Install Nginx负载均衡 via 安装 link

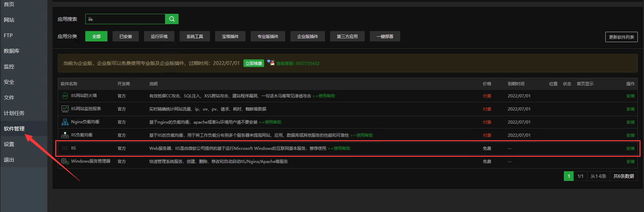(631, 122)
